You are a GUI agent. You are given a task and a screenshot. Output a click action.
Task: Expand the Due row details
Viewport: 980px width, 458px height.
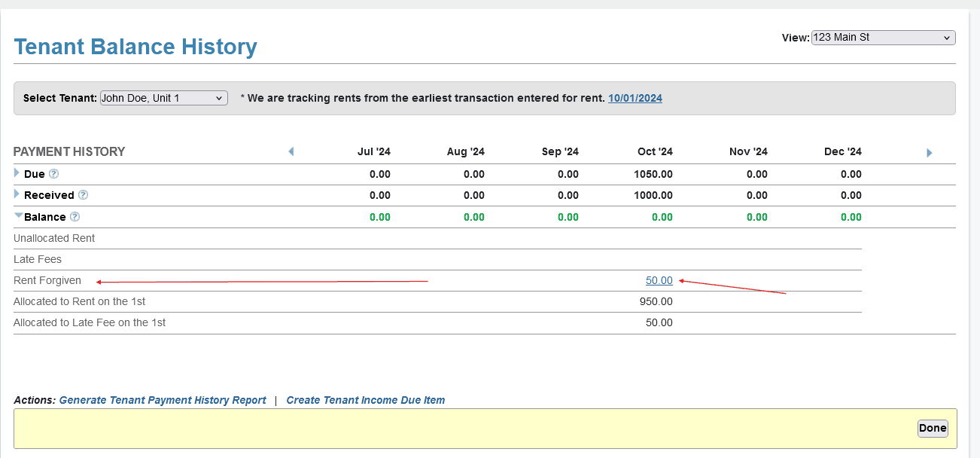(17, 173)
